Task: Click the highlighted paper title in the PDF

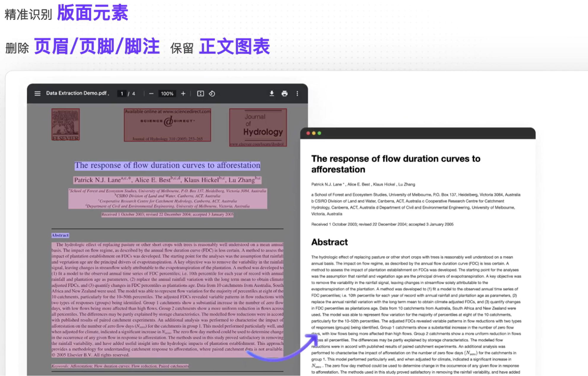Action: tap(167, 165)
